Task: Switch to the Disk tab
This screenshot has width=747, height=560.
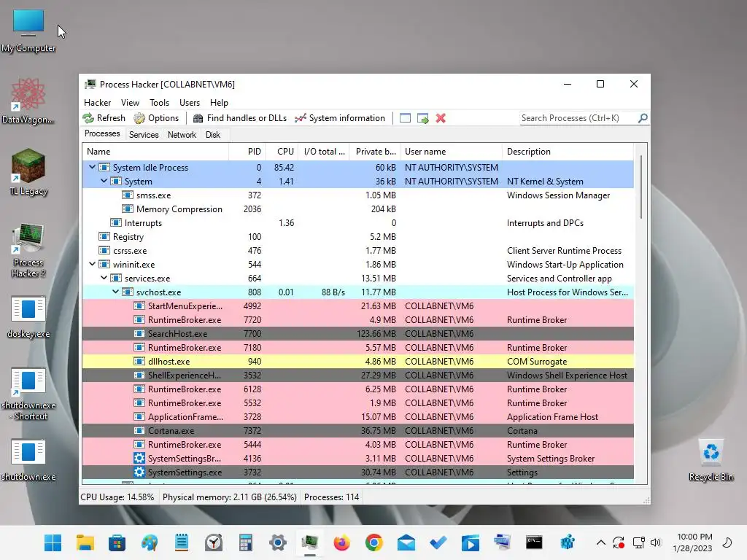Action: pos(213,135)
